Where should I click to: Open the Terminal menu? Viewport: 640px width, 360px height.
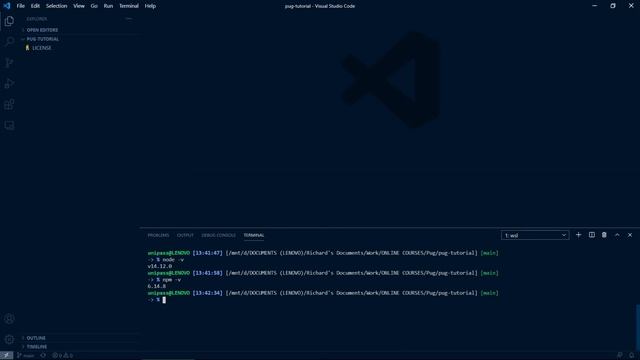[x=129, y=6]
